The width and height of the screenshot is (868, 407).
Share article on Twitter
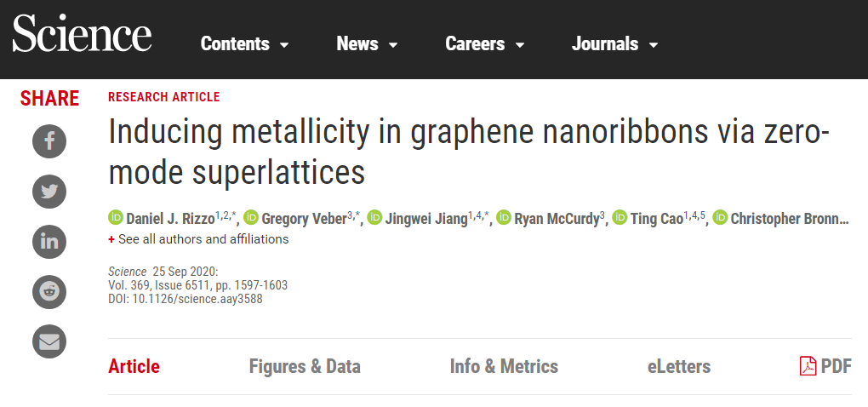(x=49, y=191)
